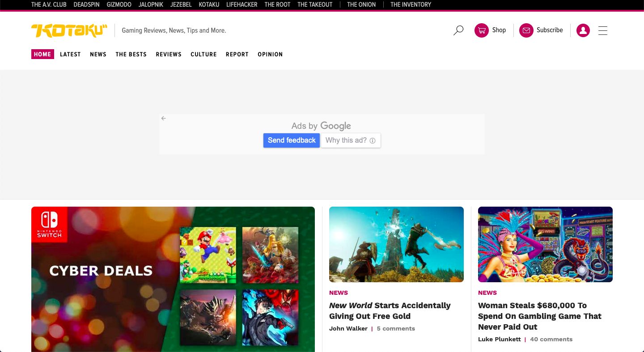Click the shopping cart icon

482,30
